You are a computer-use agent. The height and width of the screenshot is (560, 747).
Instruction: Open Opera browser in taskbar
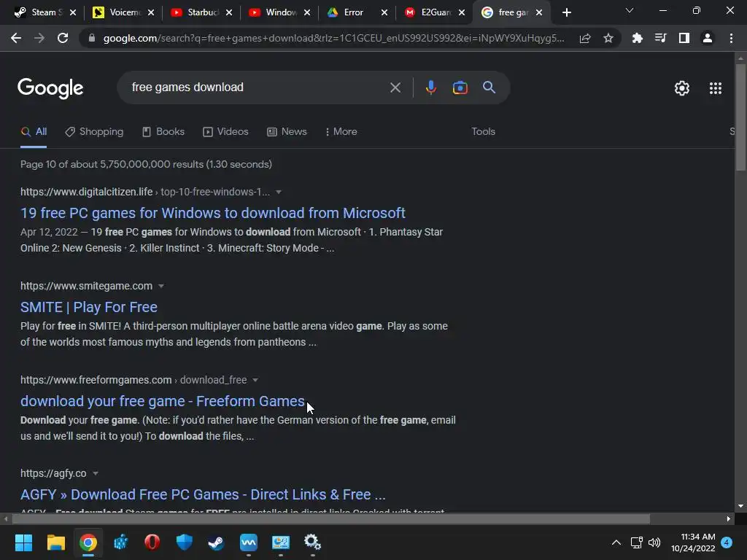click(x=152, y=542)
